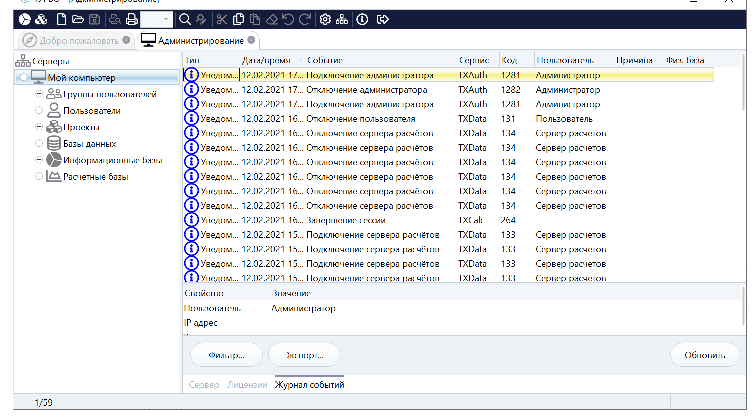Click the Open folder toolbar icon
This screenshot has height=418, width=752.
point(77,19)
